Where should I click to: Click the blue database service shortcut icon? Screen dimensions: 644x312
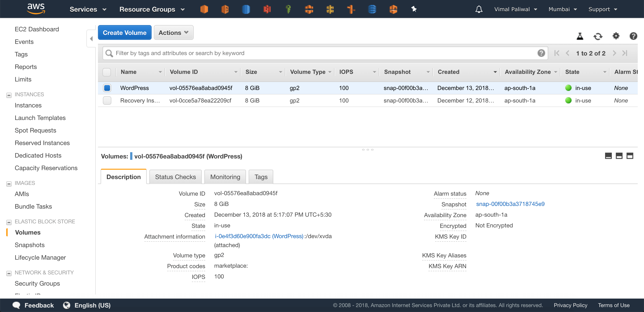372,9
